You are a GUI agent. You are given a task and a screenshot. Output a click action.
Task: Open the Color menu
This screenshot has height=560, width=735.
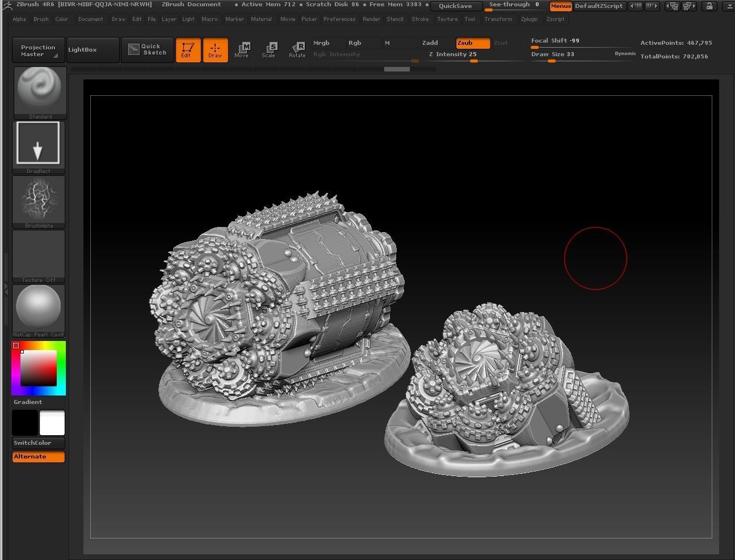[x=62, y=19]
